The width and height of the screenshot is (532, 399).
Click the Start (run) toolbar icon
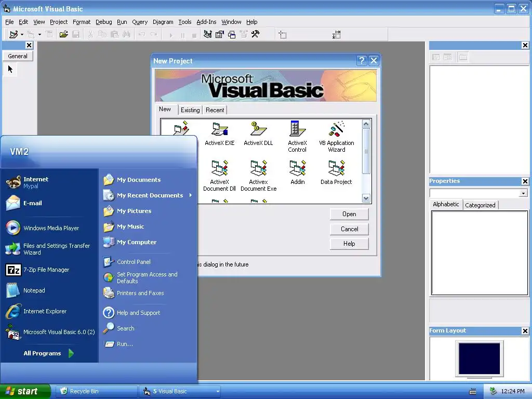pos(170,35)
